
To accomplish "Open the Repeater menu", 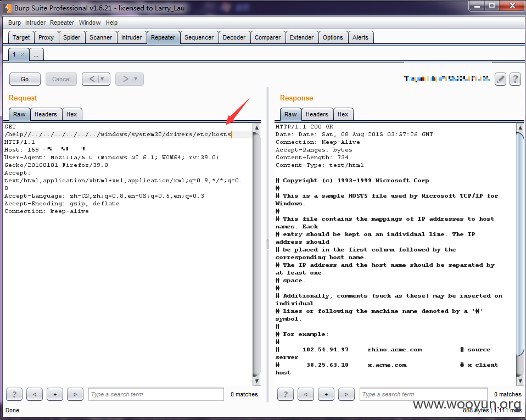I will click(62, 23).
